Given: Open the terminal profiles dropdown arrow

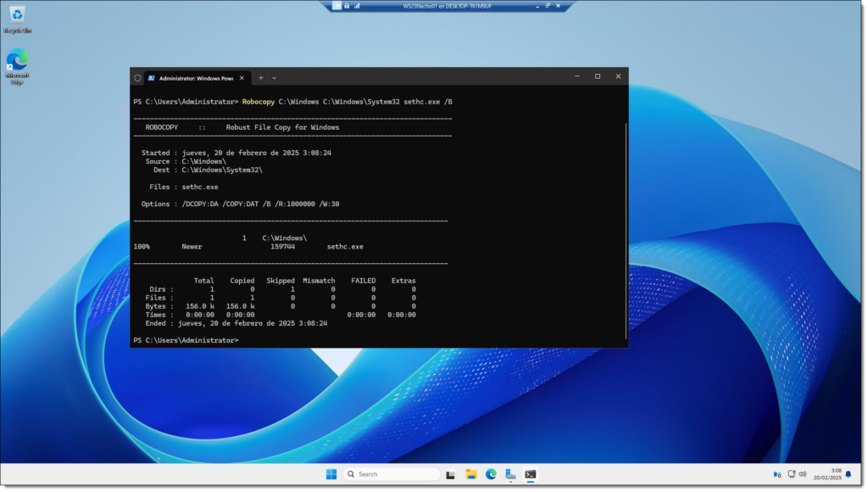Looking at the screenshot, I should (274, 78).
